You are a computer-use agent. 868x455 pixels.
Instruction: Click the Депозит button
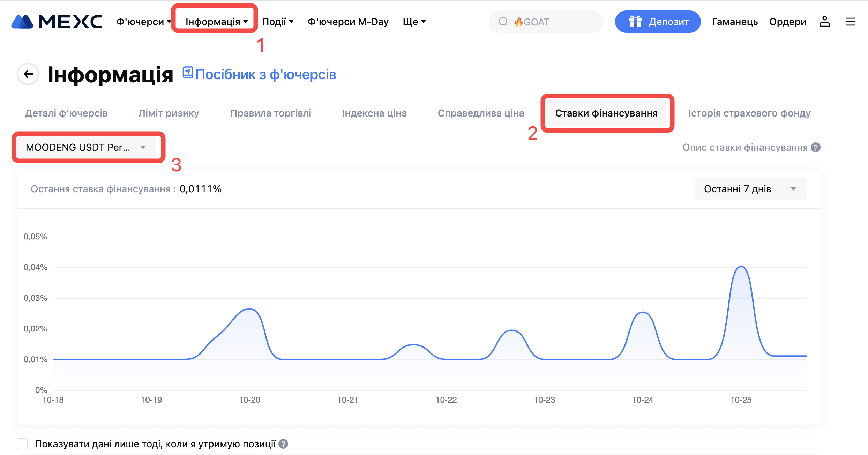[658, 22]
